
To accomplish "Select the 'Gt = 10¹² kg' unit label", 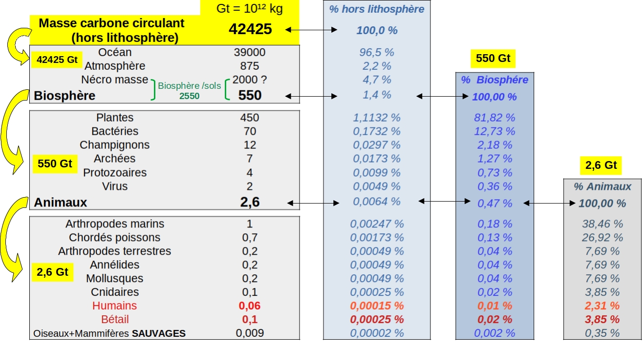I will point(249,8).
